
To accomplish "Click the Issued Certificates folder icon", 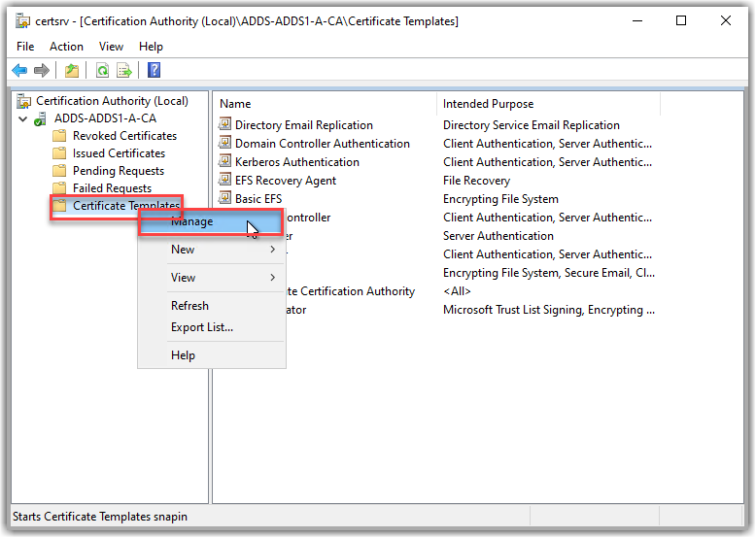I will point(59,153).
